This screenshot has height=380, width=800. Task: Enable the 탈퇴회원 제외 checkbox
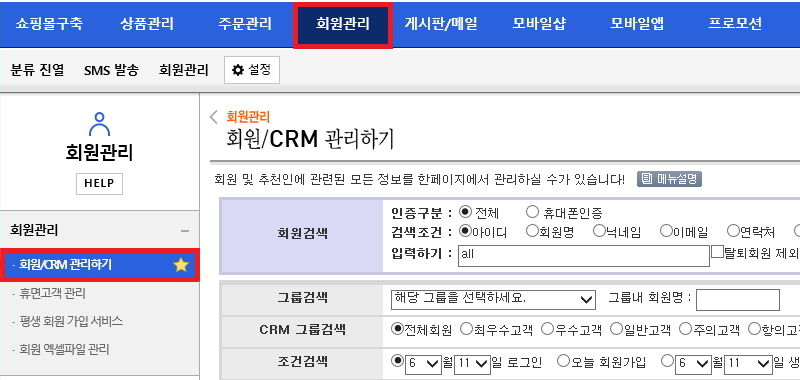tap(717, 252)
